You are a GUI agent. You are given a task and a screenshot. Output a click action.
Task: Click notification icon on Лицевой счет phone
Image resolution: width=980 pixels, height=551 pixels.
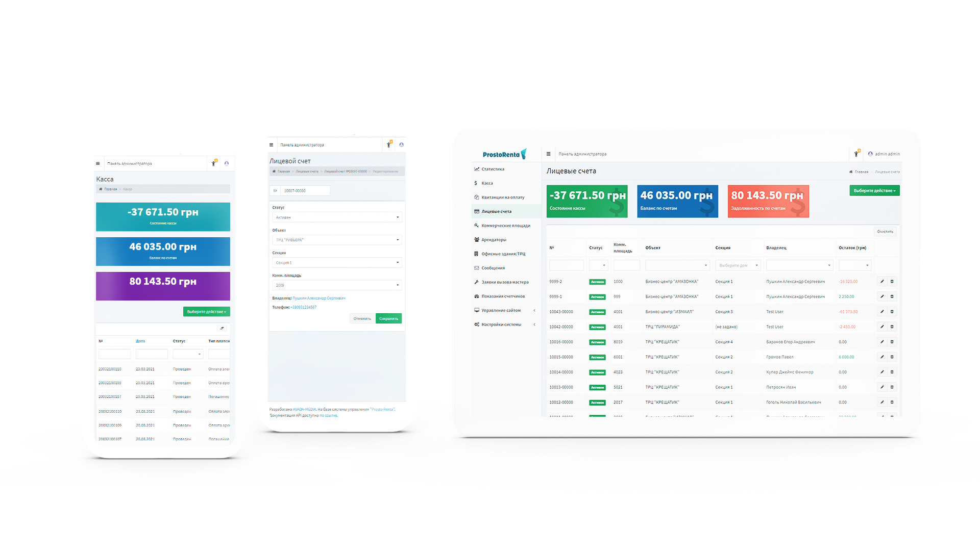point(389,144)
